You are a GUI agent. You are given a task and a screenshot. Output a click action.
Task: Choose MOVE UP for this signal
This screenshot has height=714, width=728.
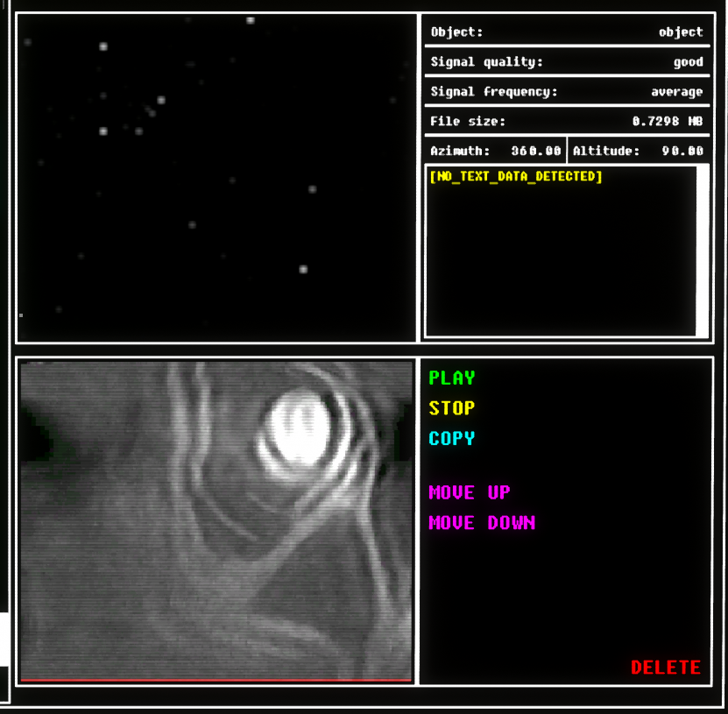coord(469,493)
